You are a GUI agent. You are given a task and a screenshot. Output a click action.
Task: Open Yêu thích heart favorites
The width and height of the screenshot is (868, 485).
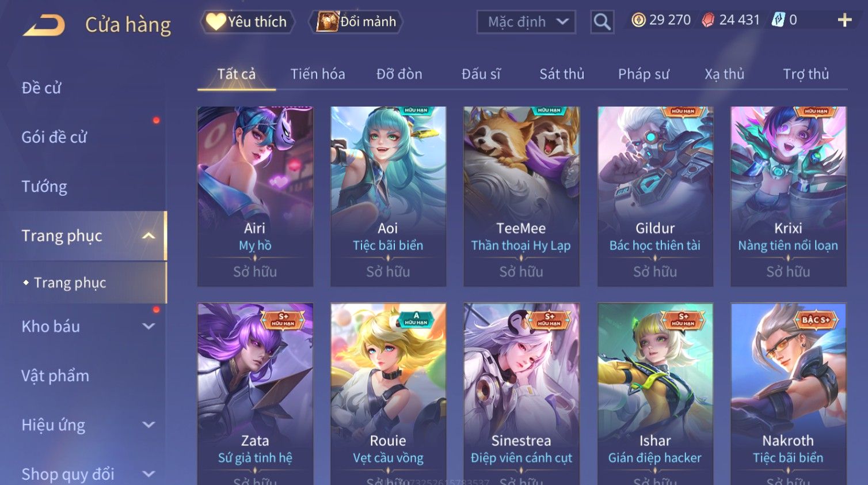[248, 22]
